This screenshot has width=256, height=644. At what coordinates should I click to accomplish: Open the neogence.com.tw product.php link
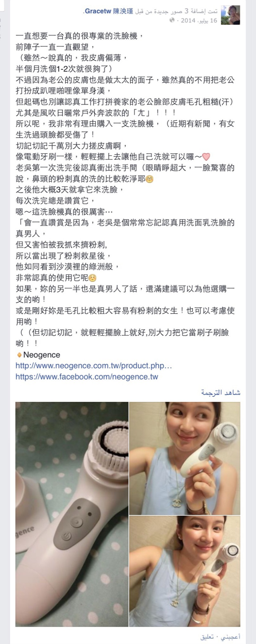(94, 366)
